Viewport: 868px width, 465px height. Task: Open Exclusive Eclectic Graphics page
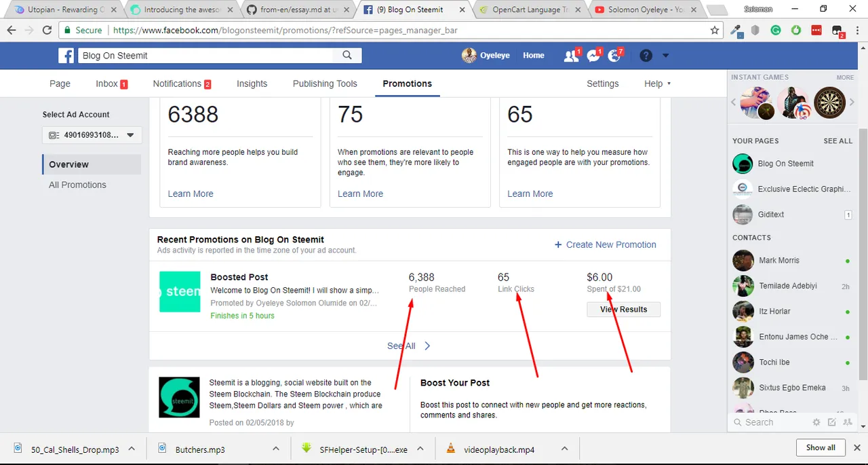pyautogui.click(x=792, y=189)
